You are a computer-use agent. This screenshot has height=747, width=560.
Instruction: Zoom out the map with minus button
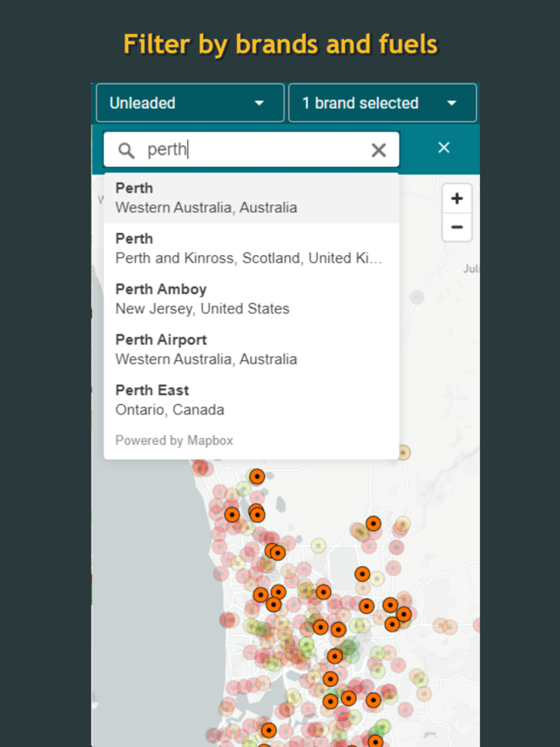click(457, 226)
